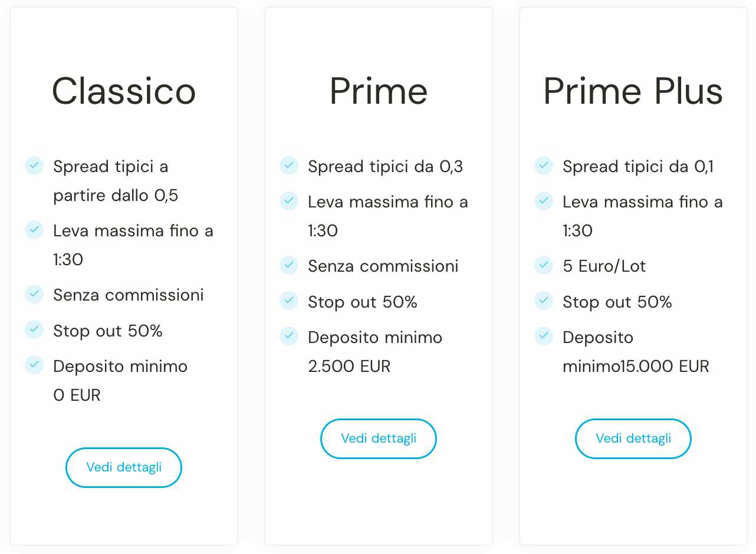The image size is (756, 554).
Task: Click the Classico plan heading
Action: pyautogui.click(x=124, y=91)
